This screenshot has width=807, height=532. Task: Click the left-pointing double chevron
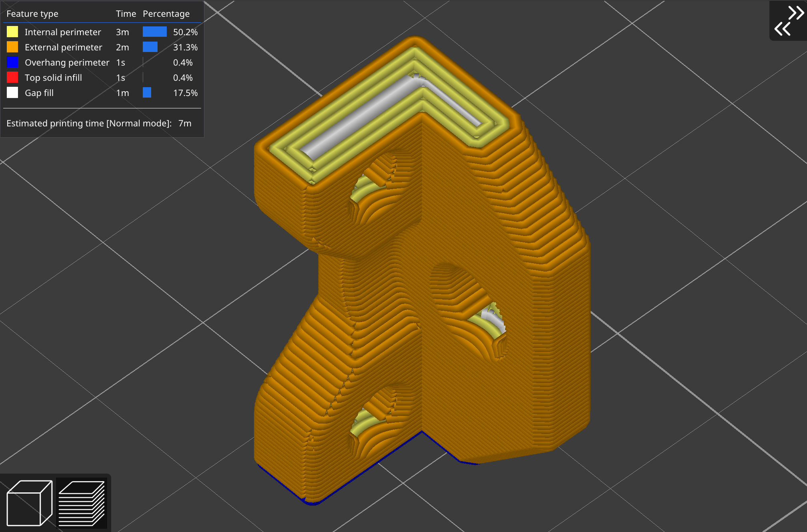click(782, 29)
